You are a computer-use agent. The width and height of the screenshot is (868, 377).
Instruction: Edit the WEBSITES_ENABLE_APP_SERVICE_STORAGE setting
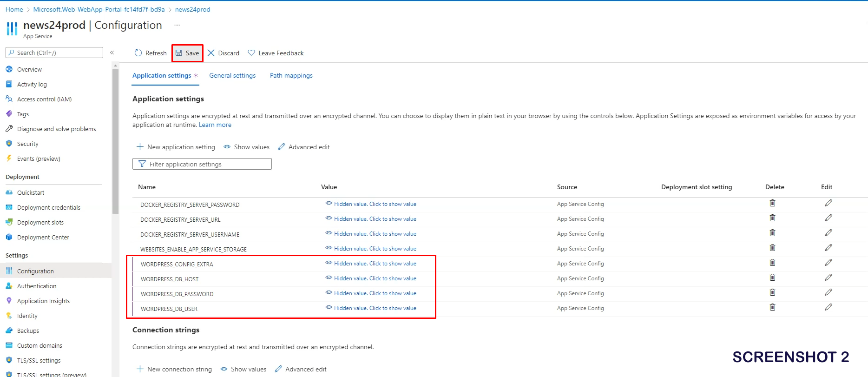click(828, 248)
